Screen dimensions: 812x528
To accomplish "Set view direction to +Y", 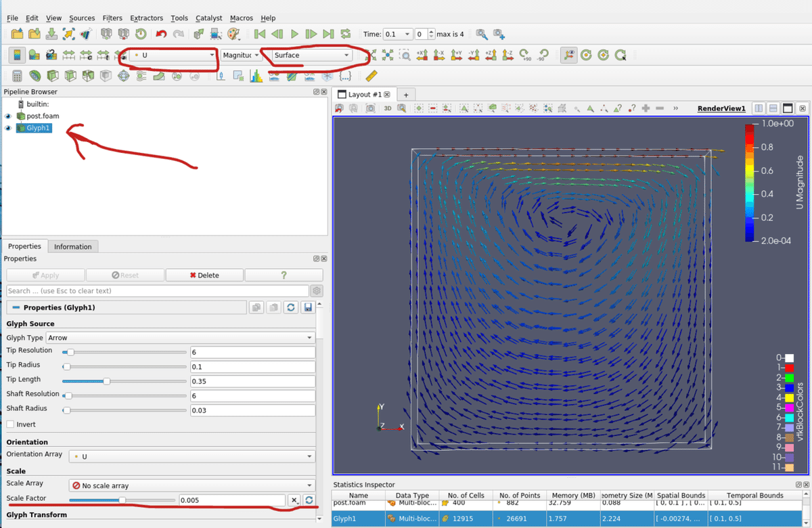I will click(457, 56).
